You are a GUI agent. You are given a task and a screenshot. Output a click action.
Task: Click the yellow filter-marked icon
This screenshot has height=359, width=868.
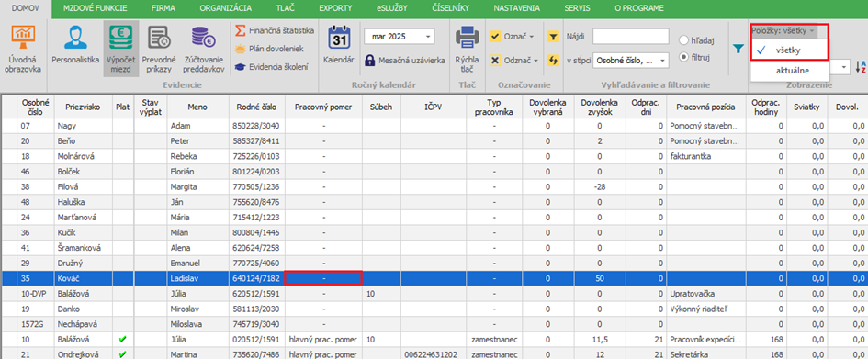coord(553,37)
